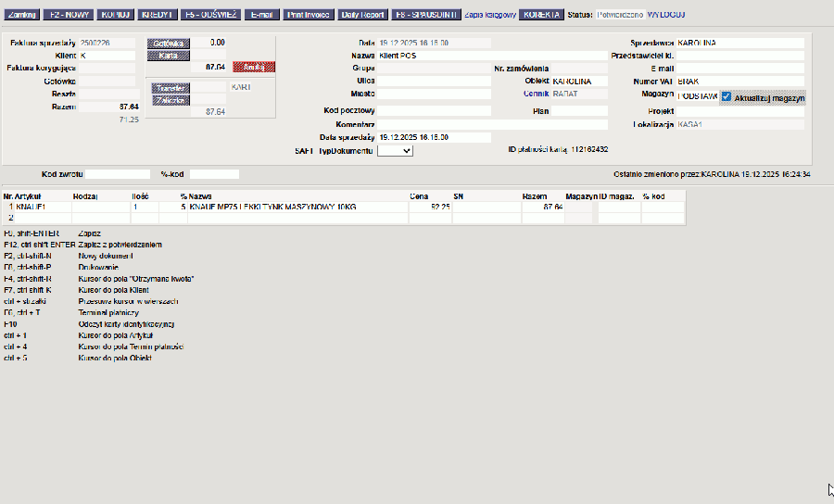Select the Karta payment button
Screen dimensions: 834x504
pyautogui.click(x=168, y=56)
